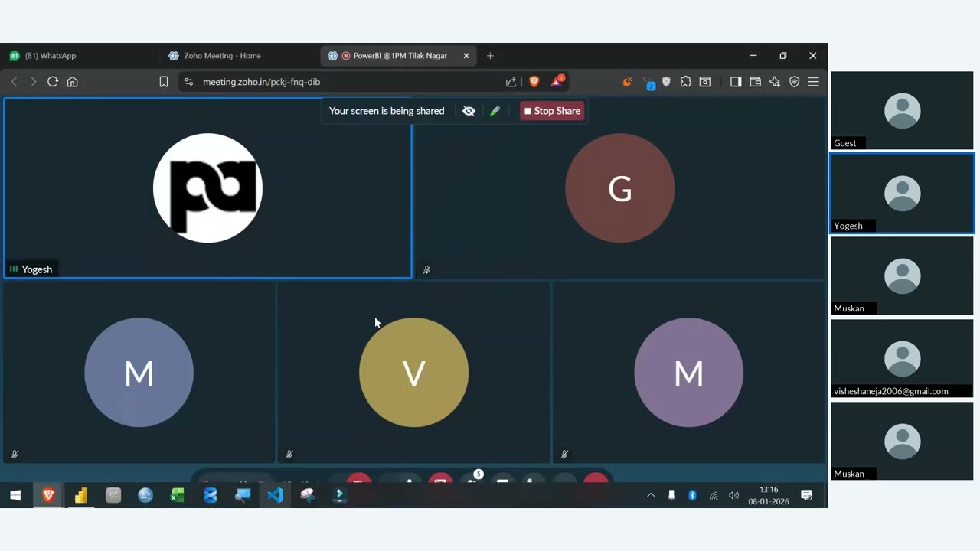Open Brave Shields lion icon
The image size is (980, 551).
click(534, 82)
